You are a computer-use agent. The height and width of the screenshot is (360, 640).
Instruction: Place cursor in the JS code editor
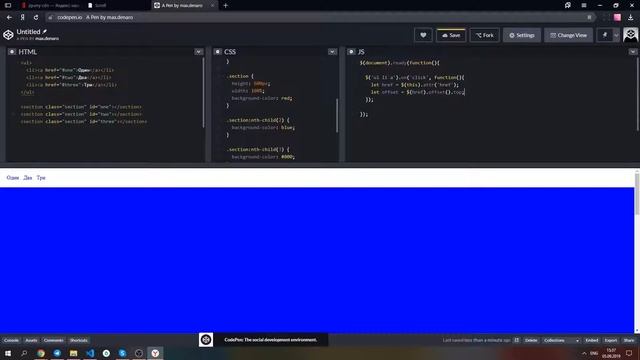(490, 110)
